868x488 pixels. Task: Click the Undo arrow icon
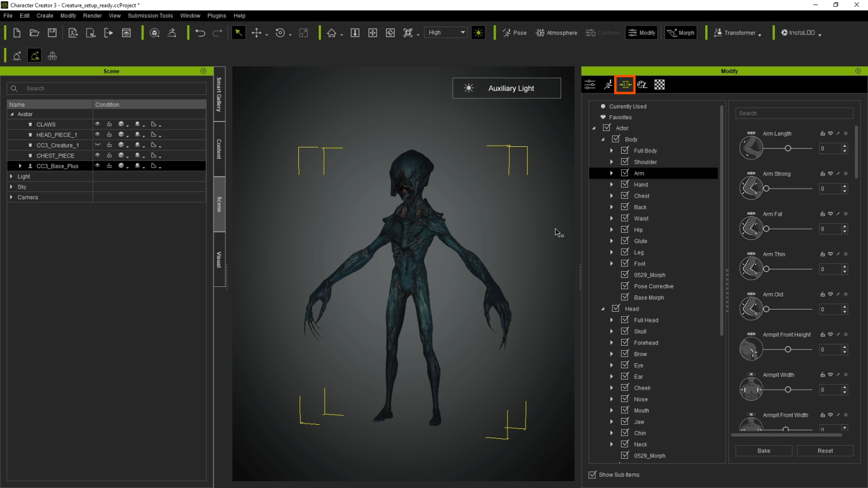(200, 33)
